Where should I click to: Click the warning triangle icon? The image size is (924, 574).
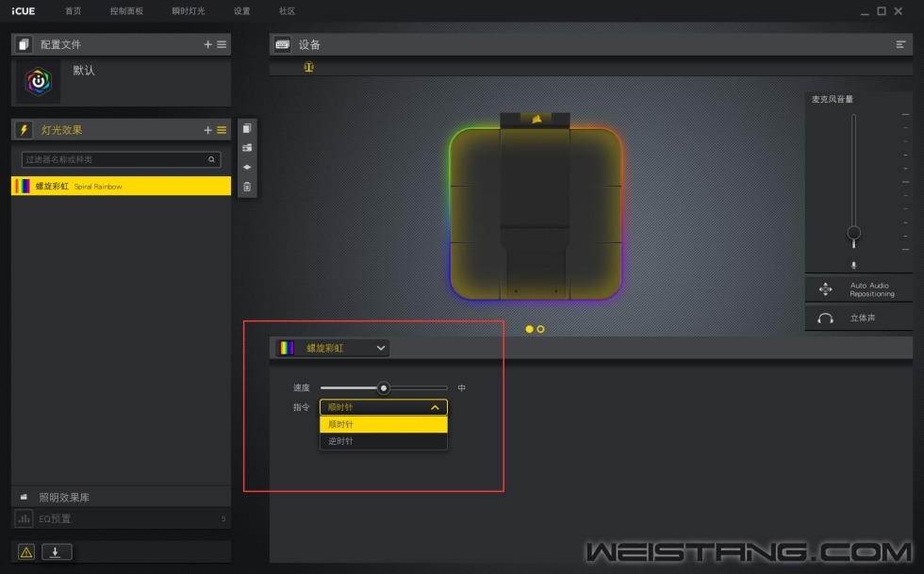(x=26, y=552)
